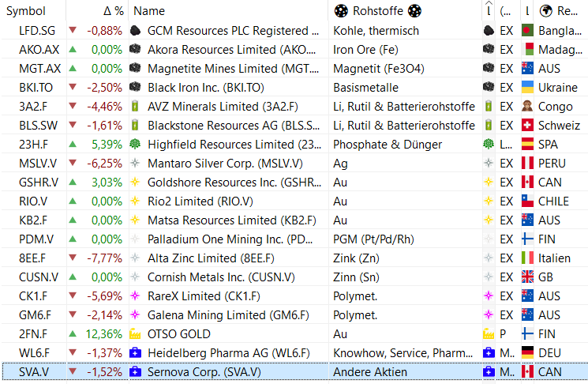Image resolution: width=588 pixels, height=384 pixels.
Task: Click the Phosphate & Dünger cell
Action: [388, 145]
